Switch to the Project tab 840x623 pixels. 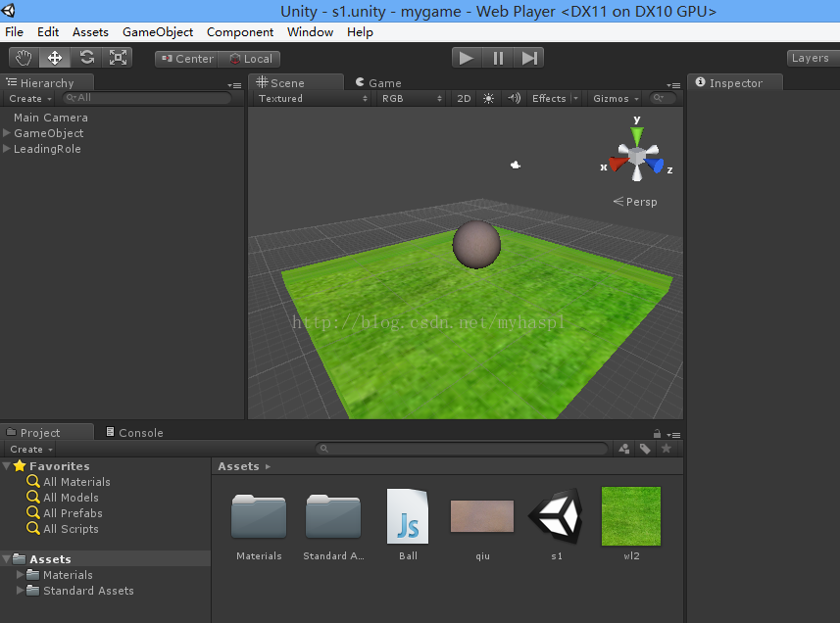(47, 432)
